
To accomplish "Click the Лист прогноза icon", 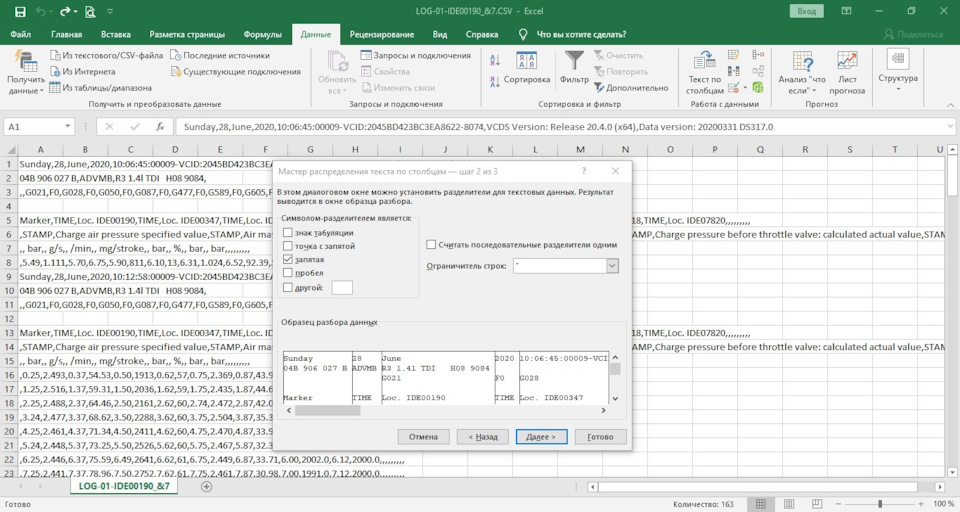I will coord(847,63).
